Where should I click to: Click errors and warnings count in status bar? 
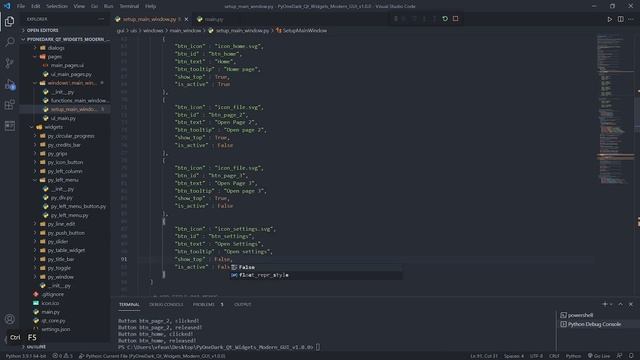tap(62, 356)
